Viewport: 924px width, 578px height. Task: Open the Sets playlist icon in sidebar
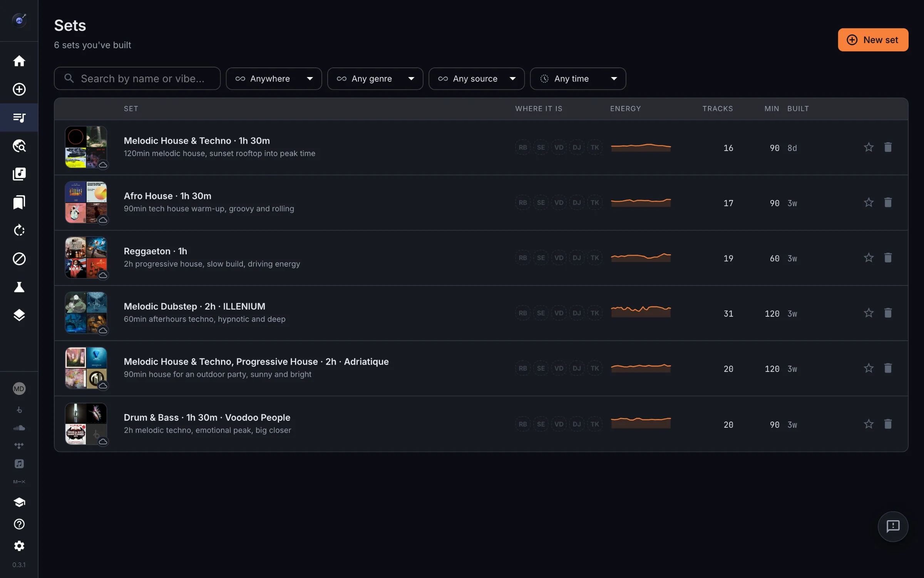[19, 118]
